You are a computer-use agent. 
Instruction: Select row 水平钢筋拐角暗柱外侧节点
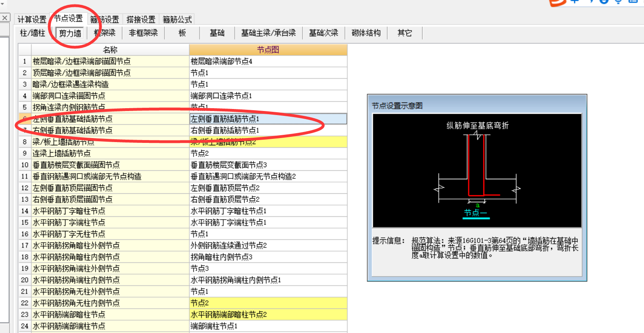click(x=110, y=245)
